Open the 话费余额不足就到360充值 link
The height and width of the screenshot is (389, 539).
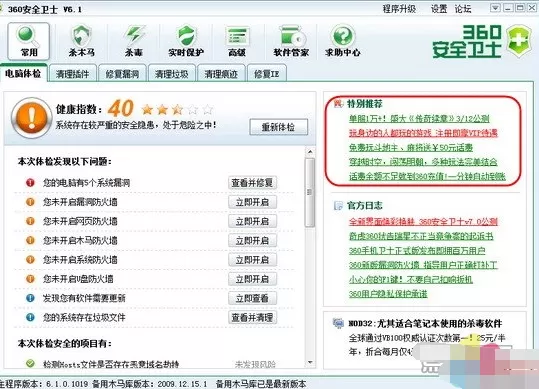[x=427, y=176]
